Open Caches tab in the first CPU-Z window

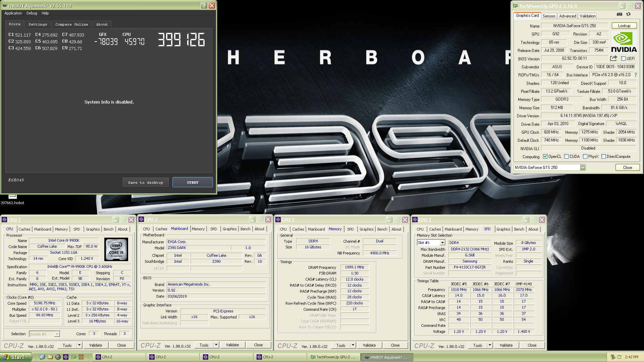[24, 229]
